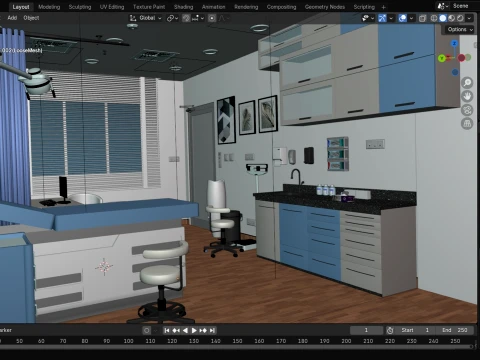Click the hand pan-view icon
The width and height of the screenshot is (480, 360).
467,96
